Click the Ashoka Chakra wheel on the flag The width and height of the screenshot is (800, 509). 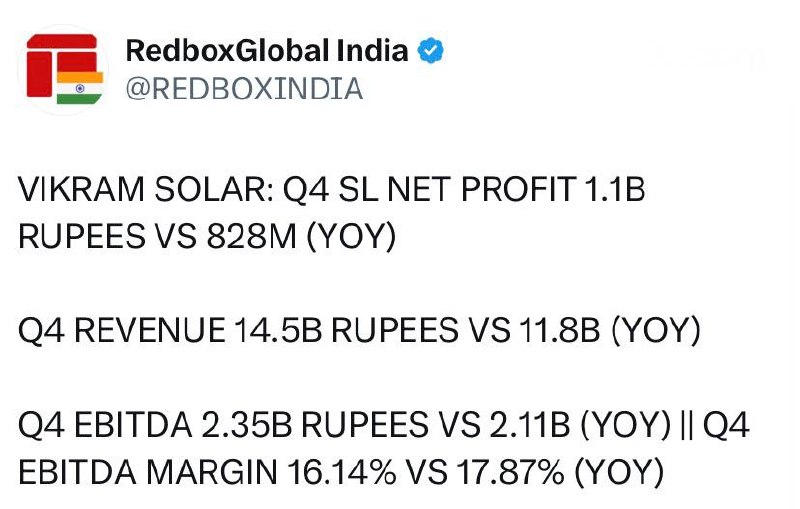click(x=80, y=88)
